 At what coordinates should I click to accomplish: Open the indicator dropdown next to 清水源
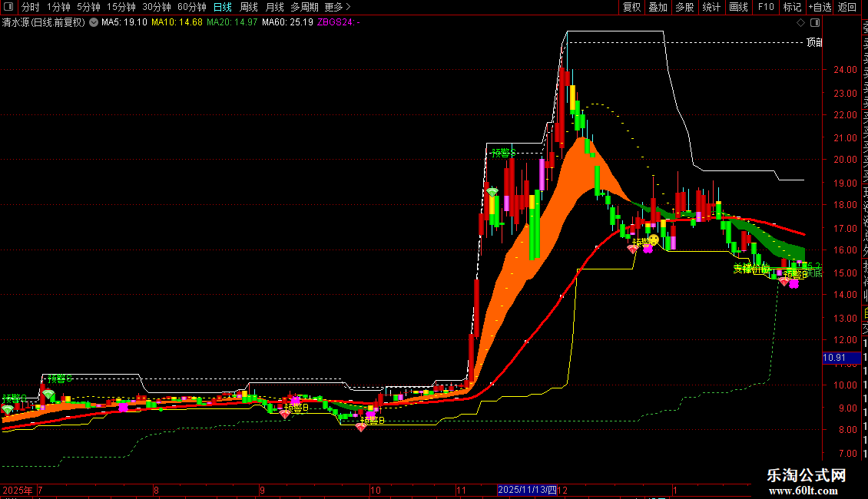pyautogui.click(x=94, y=22)
